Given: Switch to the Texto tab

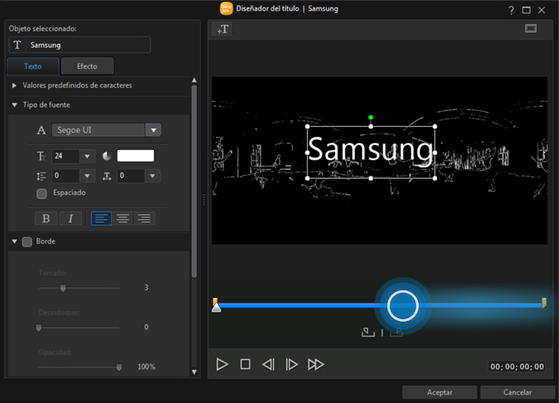Looking at the screenshot, I should click(33, 66).
